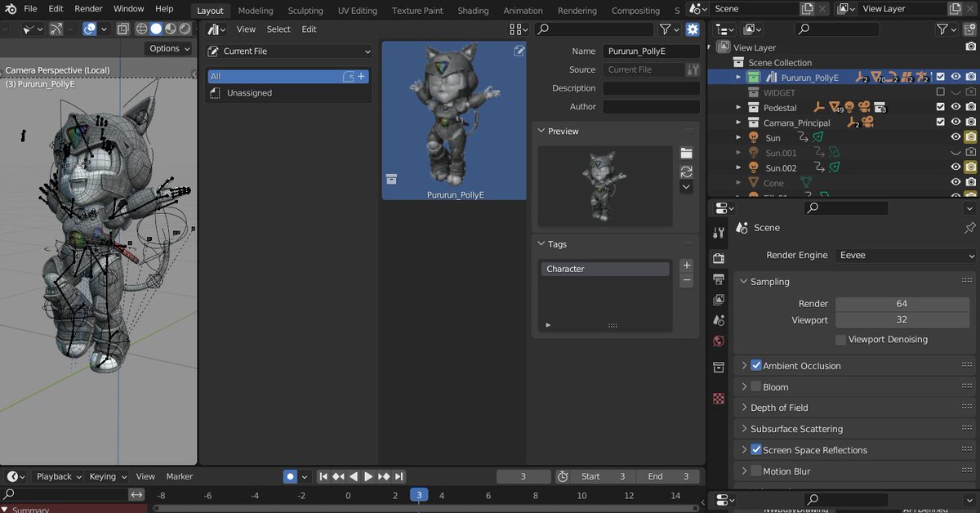
Task: Expand Pedestal collection in outliner
Action: (738, 108)
